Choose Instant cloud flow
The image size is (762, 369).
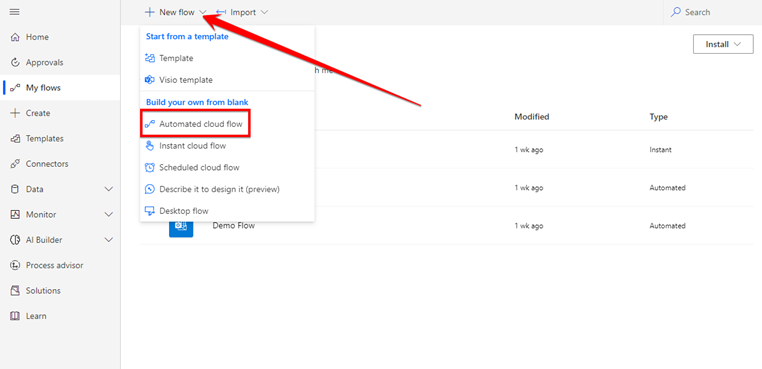(227, 145)
